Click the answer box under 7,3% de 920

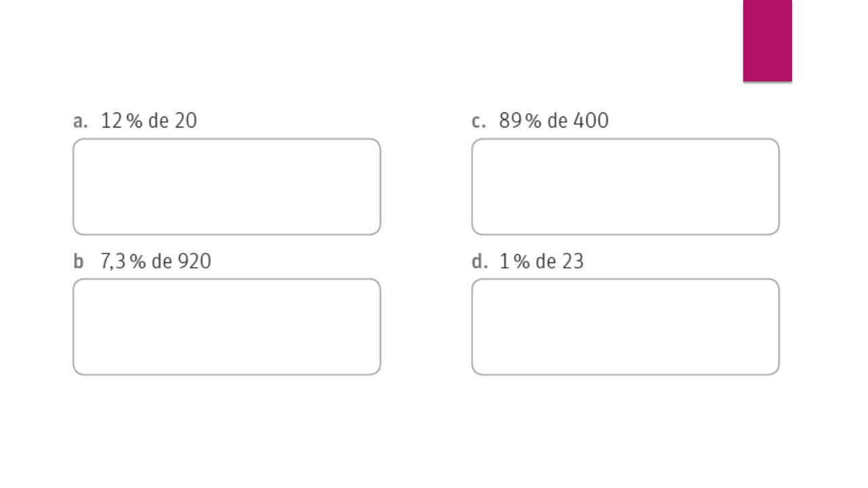point(226,327)
